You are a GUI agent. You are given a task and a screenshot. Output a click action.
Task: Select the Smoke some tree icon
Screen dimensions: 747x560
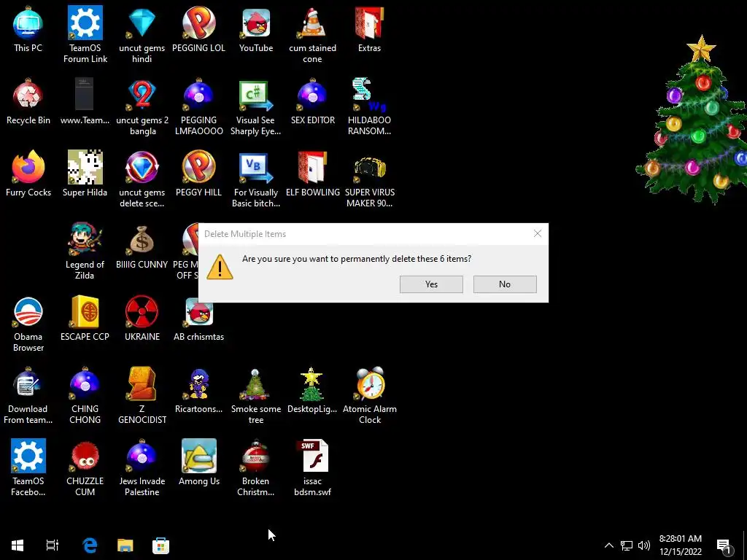[256, 396]
